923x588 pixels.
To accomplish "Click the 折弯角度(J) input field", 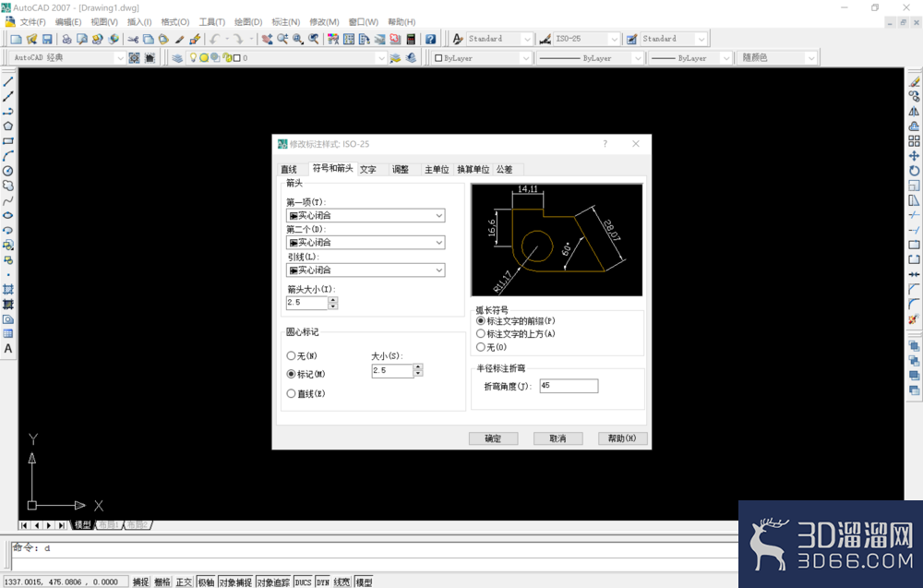I will click(569, 386).
